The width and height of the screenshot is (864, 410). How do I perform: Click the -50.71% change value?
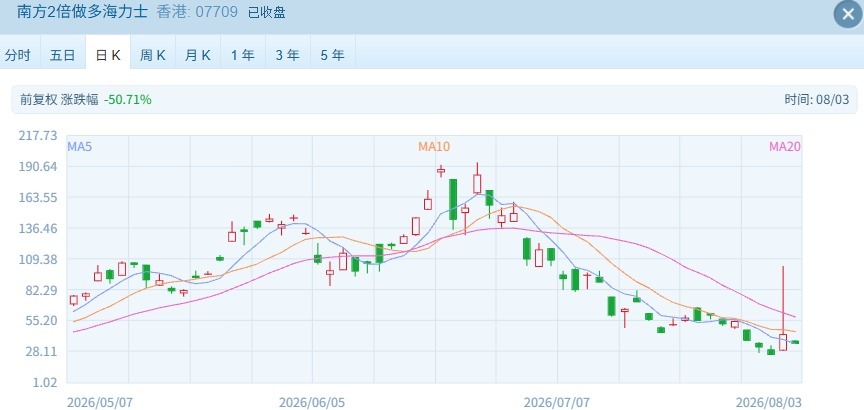pyautogui.click(x=127, y=100)
